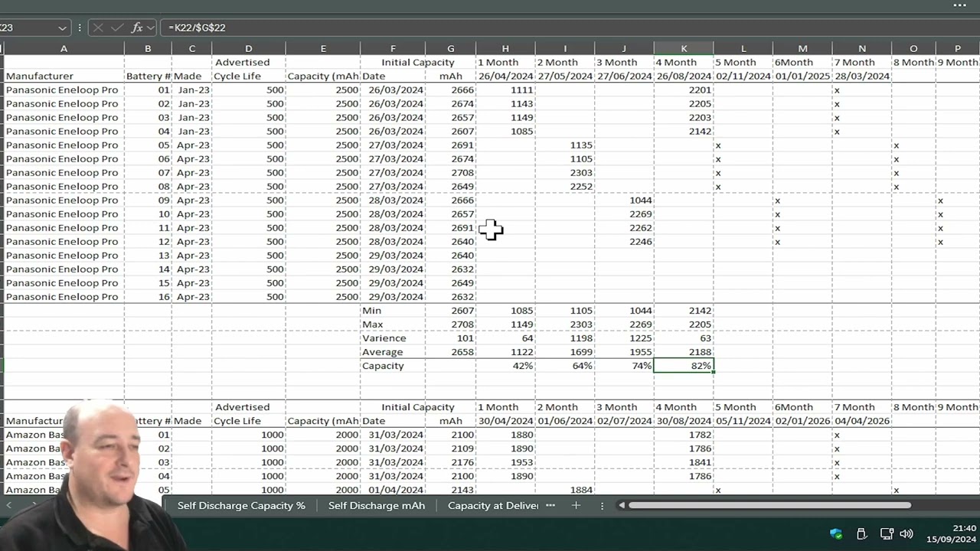Image resolution: width=980 pixels, height=551 pixels.
Task: Add a new sheet with plus icon
Action: [576, 505]
